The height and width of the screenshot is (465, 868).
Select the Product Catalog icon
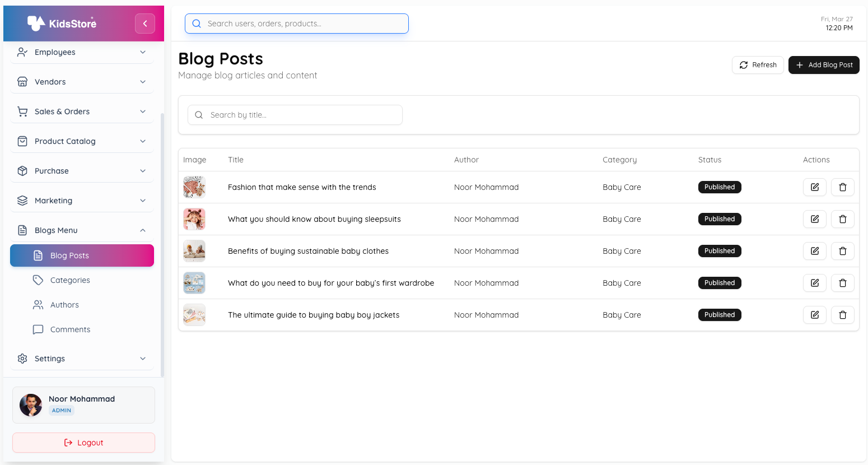(22, 141)
